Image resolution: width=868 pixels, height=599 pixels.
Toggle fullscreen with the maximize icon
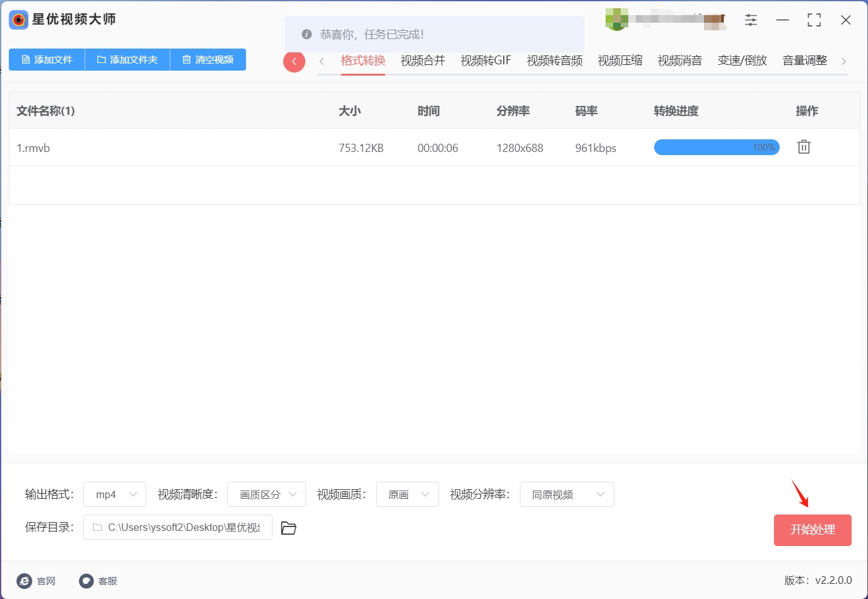pos(814,20)
